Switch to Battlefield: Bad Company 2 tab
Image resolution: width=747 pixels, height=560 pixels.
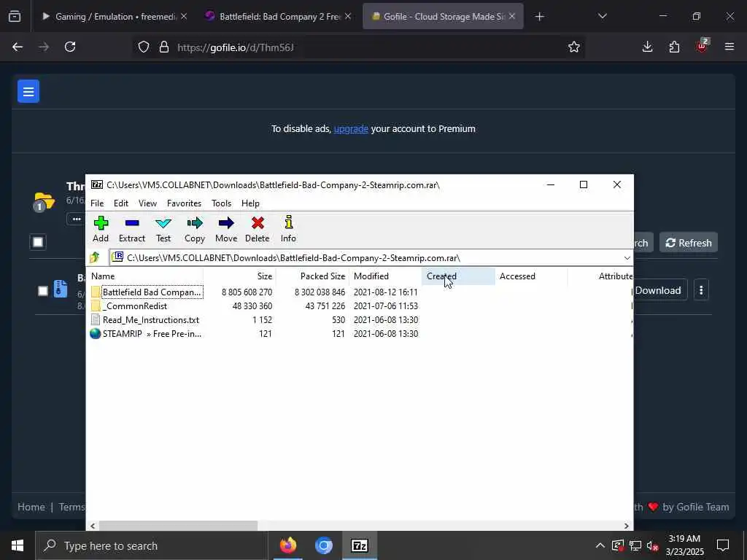click(279, 17)
